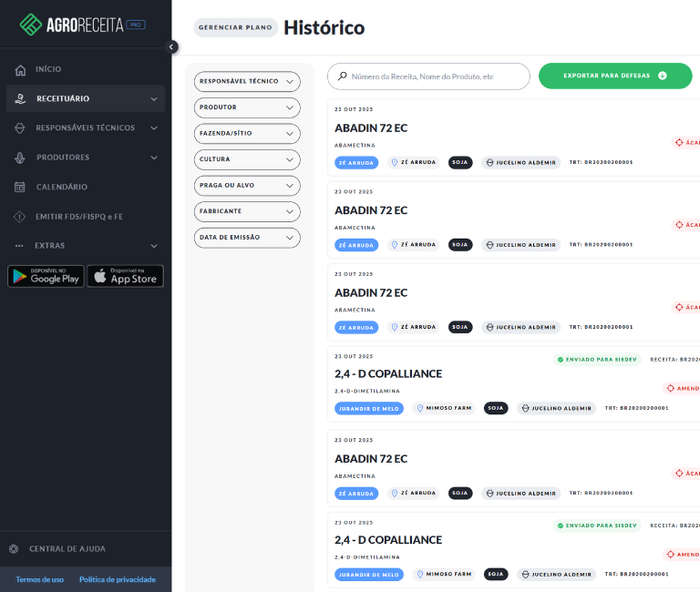The height and width of the screenshot is (592, 700).
Task: Focus the Número da Receita search field
Action: pyautogui.click(x=436, y=77)
